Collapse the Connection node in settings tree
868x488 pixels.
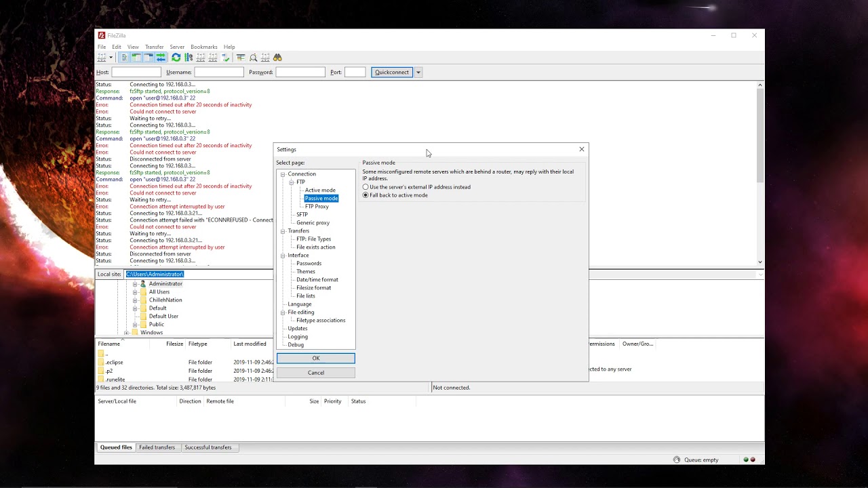(x=283, y=174)
